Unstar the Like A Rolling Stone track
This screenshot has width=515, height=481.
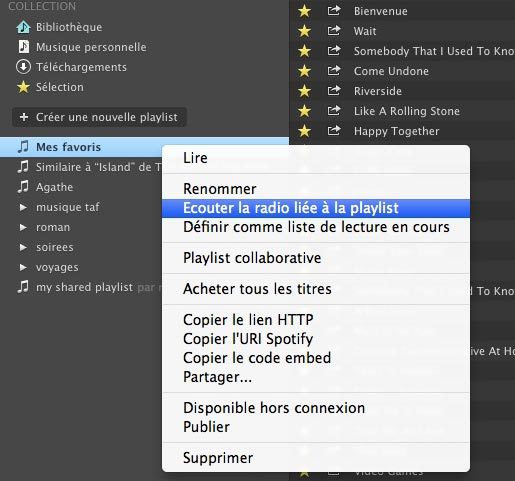(304, 111)
